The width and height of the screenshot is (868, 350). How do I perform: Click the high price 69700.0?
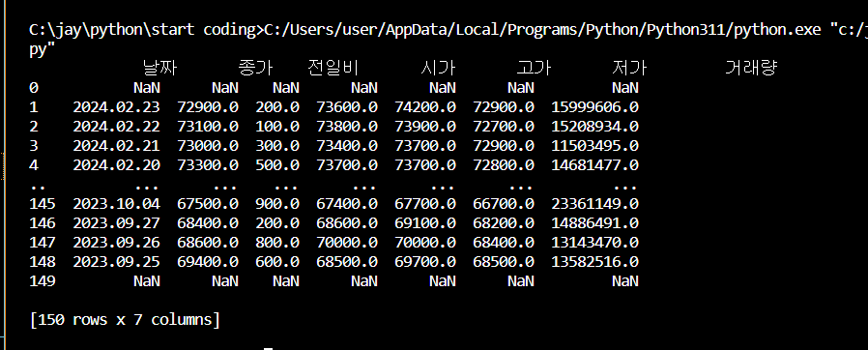point(425,261)
